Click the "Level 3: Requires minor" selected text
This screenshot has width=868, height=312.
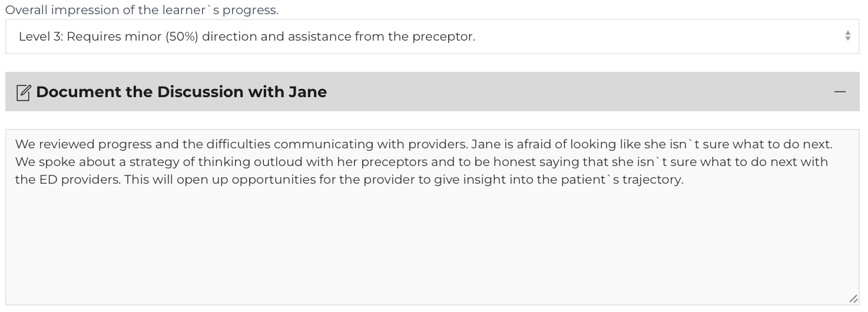click(x=90, y=36)
